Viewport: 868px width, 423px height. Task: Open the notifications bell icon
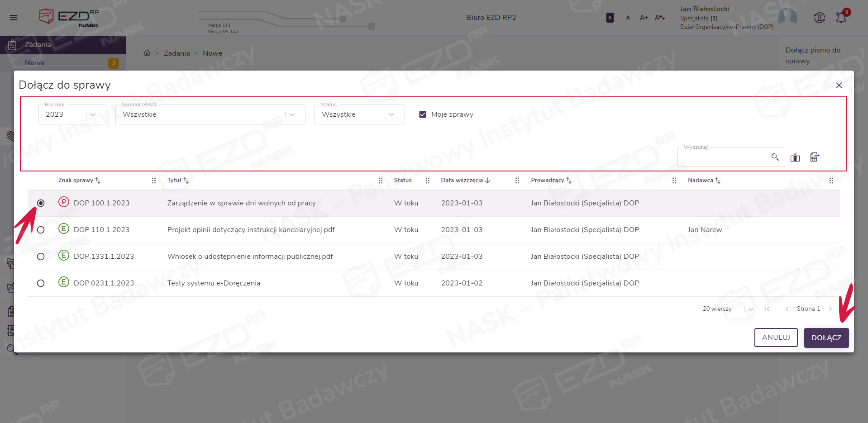(x=841, y=18)
